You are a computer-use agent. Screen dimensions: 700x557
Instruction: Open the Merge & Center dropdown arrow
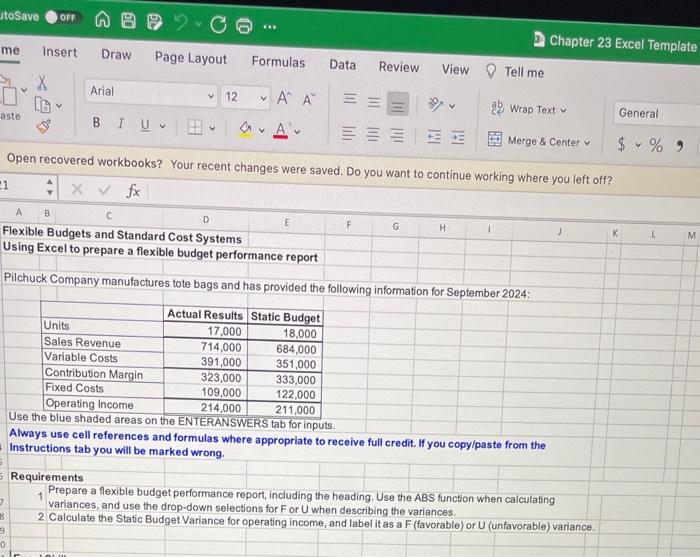coord(587,143)
